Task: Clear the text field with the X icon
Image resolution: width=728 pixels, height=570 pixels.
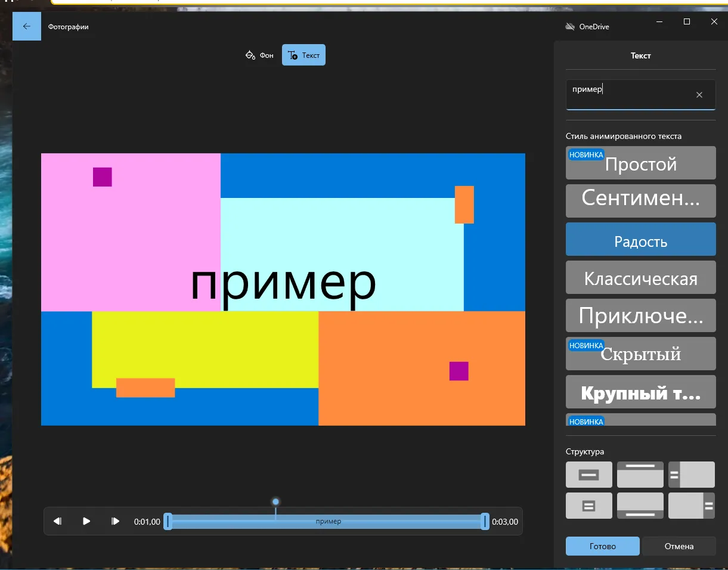Action: [x=699, y=95]
